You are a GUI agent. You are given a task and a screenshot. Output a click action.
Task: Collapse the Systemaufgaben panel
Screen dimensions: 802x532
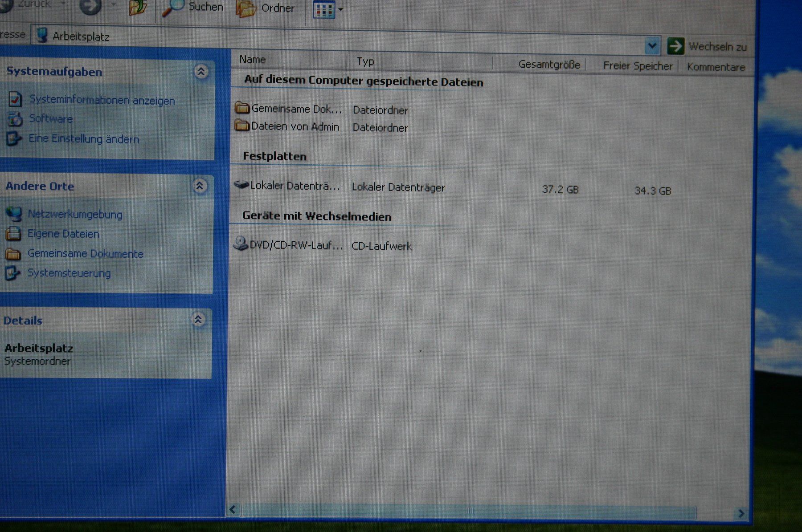(x=201, y=72)
